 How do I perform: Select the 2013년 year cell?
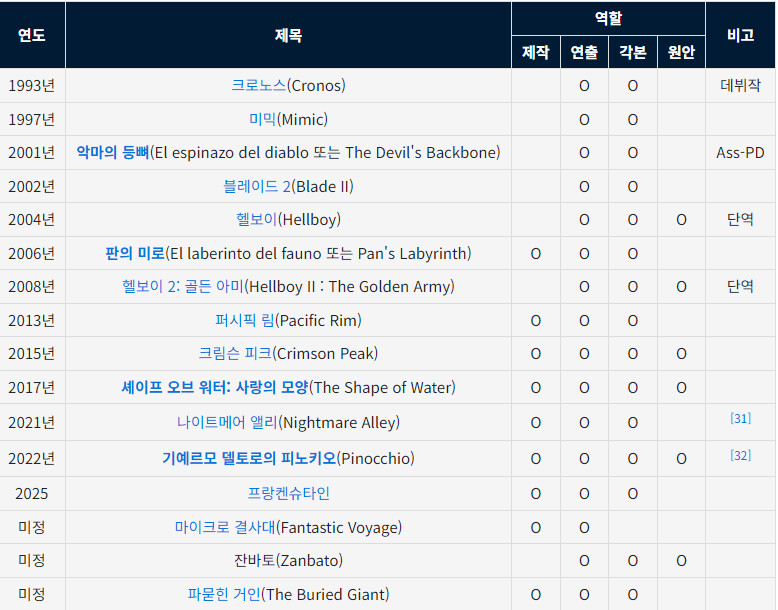coord(32,321)
